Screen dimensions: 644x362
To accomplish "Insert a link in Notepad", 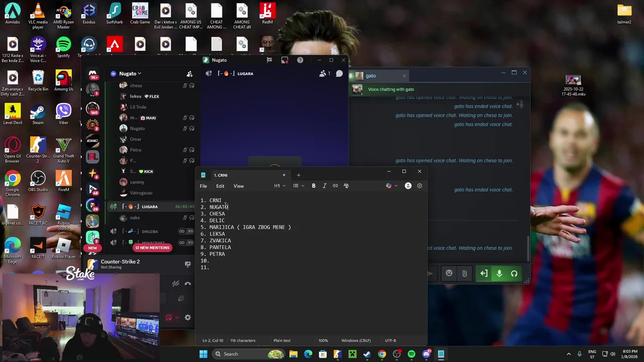I will point(335,186).
